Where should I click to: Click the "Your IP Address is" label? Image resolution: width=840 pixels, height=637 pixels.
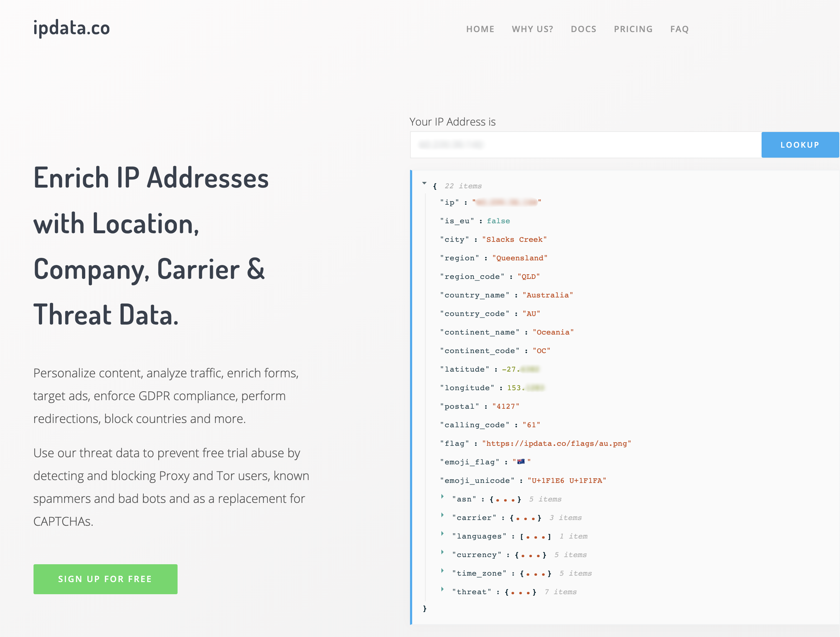(x=452, y=122)
